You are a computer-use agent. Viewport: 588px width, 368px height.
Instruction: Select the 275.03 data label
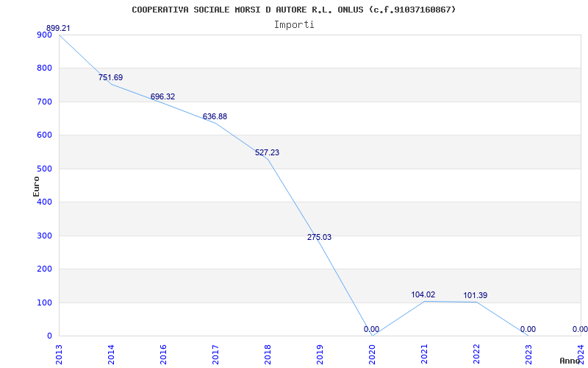(319, 237)
